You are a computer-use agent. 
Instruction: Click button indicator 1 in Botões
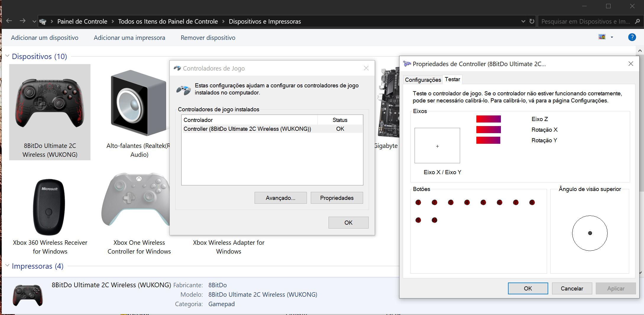(x=418, y=202)
